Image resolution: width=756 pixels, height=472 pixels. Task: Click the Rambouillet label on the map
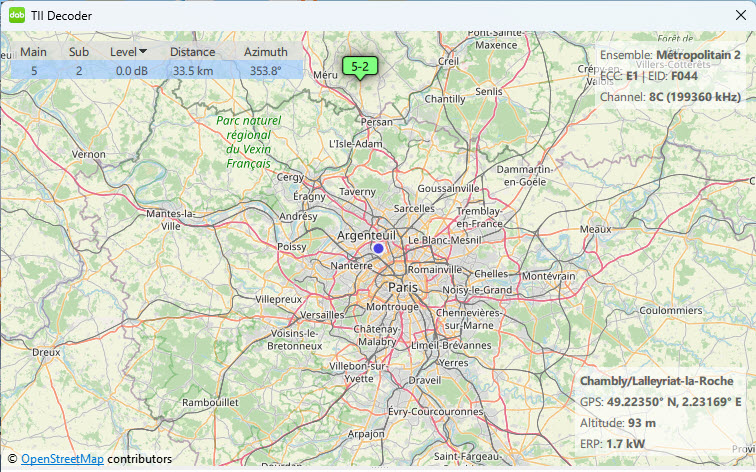tap(210, 402)
